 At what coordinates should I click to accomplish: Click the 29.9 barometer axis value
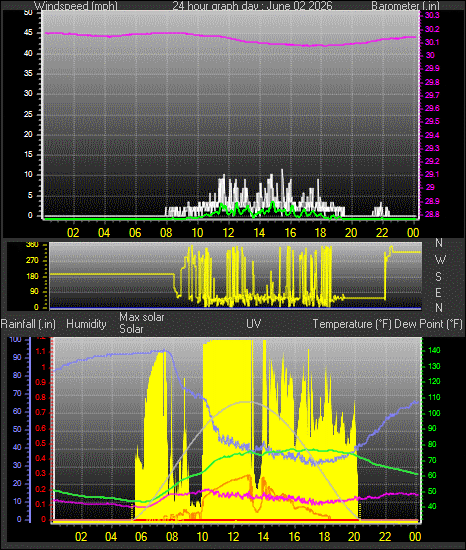tap(432, 68)
